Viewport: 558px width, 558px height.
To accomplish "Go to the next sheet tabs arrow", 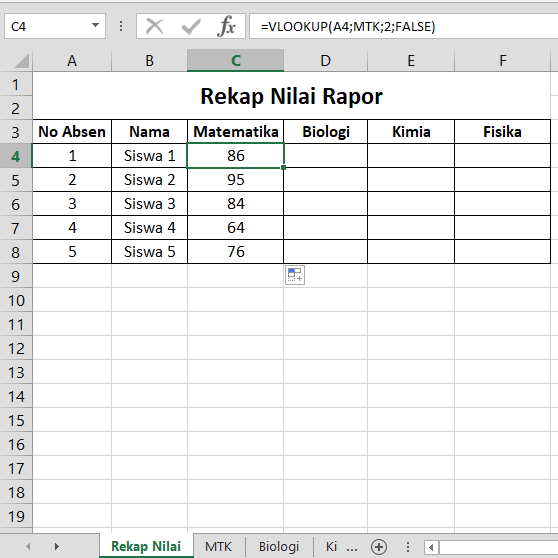I will click(57, 546).
